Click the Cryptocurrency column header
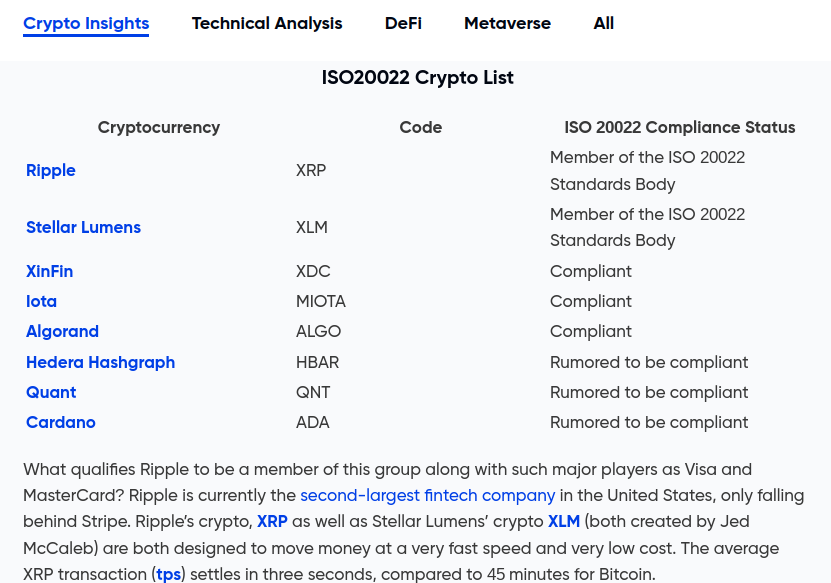This screenshot has height=583, width=831. tap(158, 128)
